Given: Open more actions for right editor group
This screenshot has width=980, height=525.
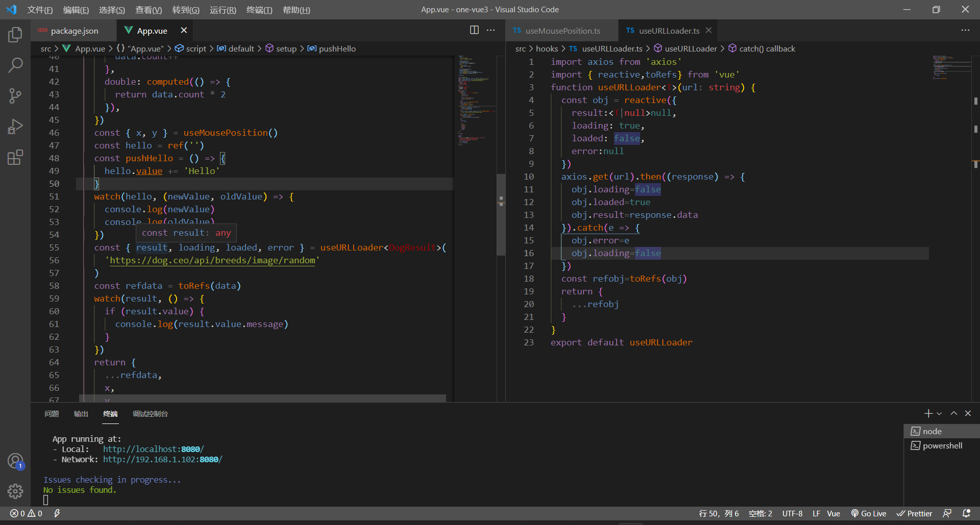Looking at the screenshot, I should pyautogui.click(x=965, y=30).
